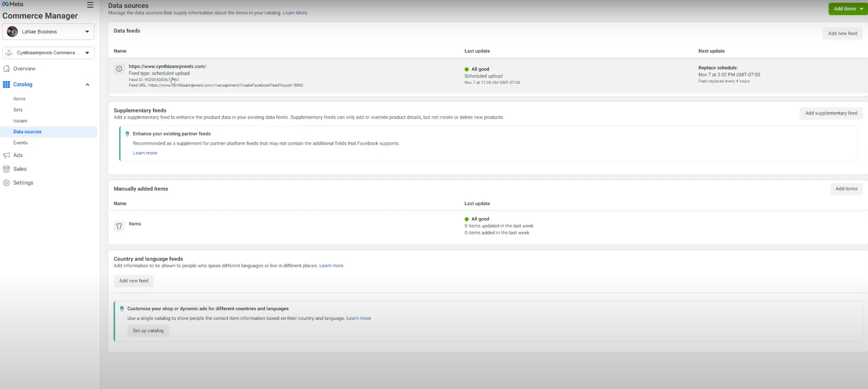868x389 pixels.
Task: Click All good status of data feed
Action: [x=477, y=69]
